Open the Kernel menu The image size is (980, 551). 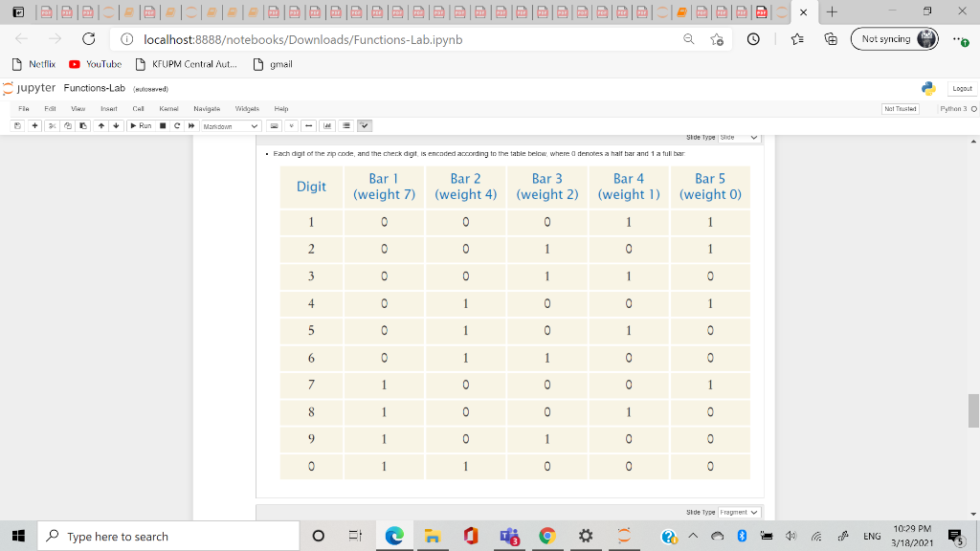coord(168,109)
